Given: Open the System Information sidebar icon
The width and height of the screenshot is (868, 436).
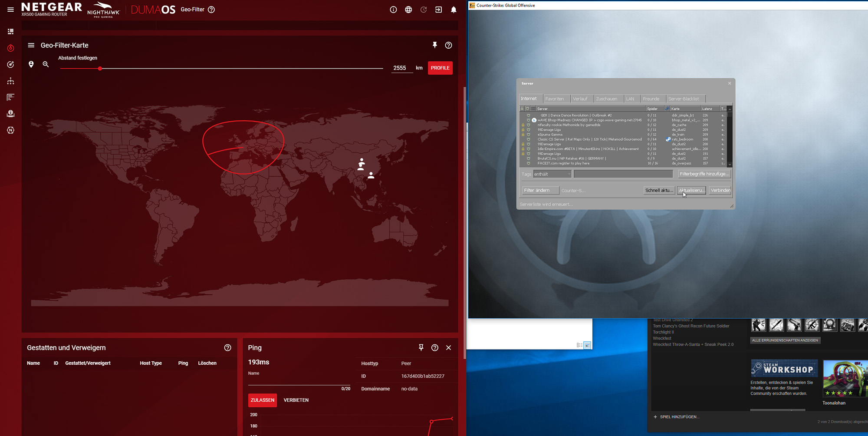Looking at the screenshot, I should [x=10, y=114].
